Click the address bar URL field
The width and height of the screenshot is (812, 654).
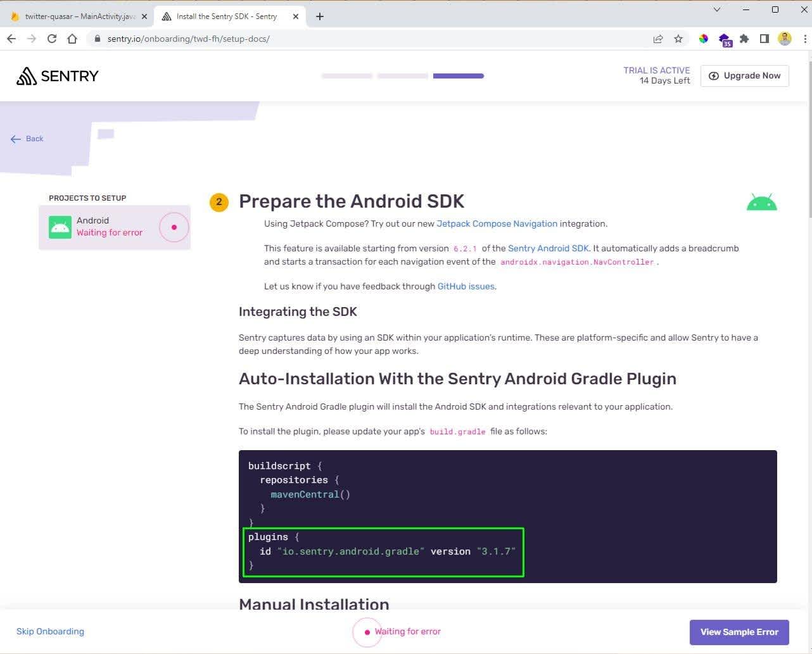click(374, 39)
